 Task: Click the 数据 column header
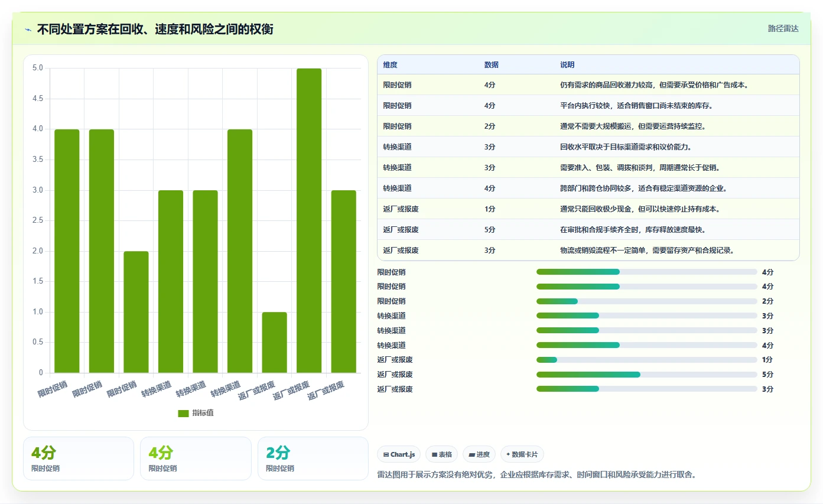pyautogui.click(x=491, y=65)
